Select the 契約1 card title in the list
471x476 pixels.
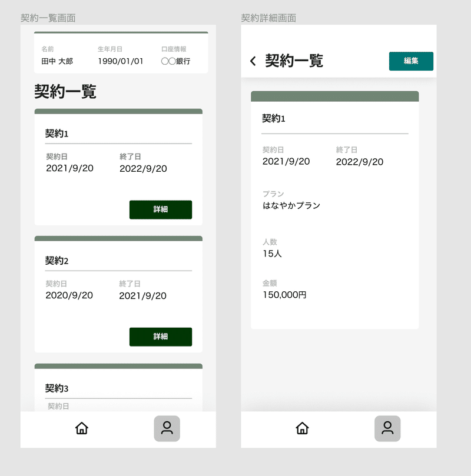(x=57, y=133)
